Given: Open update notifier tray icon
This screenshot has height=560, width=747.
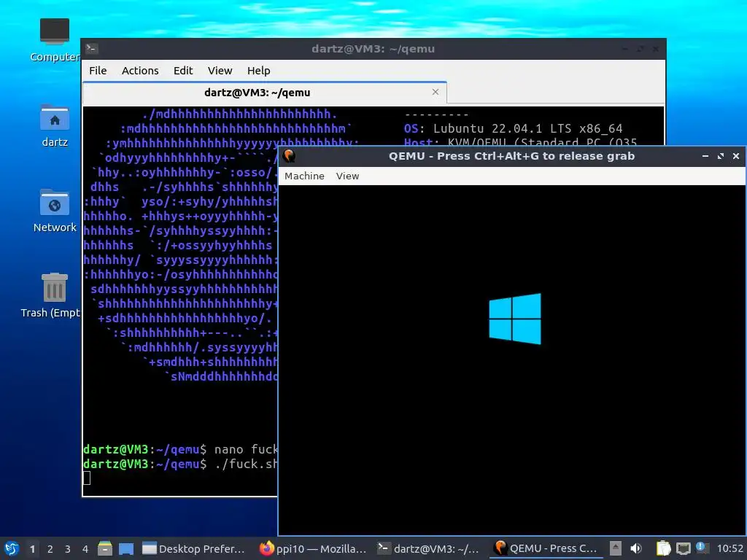Looking at the screenshot, I should point(702,548).
